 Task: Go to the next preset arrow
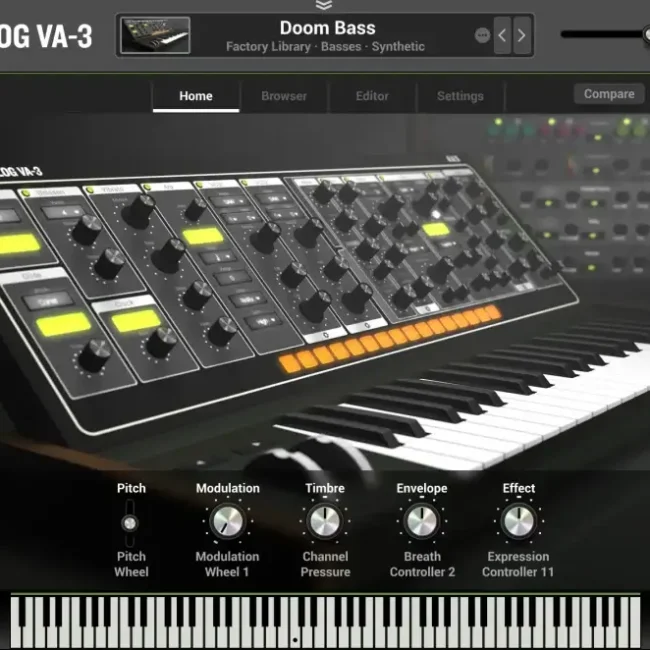(x=522, y=36)
